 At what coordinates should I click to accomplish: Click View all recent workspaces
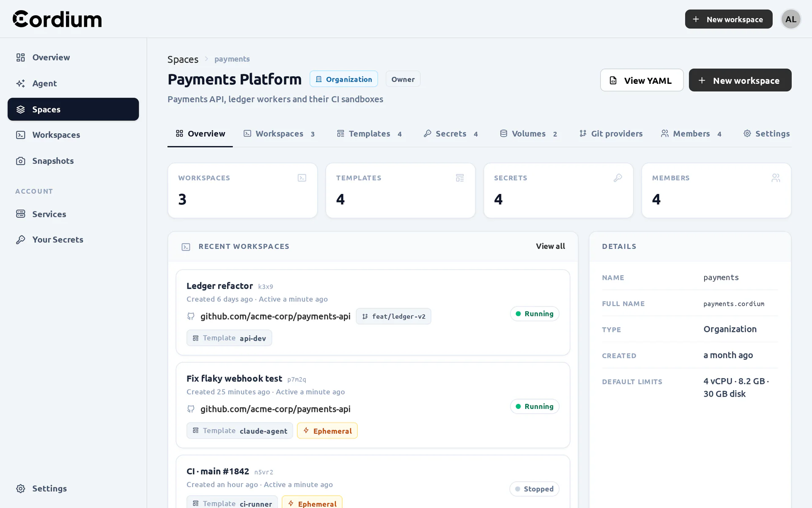[x=550, y=246]
